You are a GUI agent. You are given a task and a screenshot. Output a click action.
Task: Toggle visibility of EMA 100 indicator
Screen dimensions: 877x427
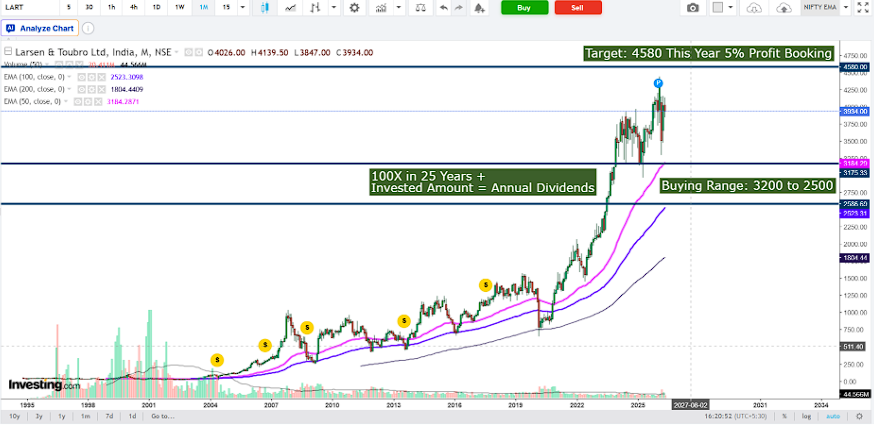tap(81, 77)
